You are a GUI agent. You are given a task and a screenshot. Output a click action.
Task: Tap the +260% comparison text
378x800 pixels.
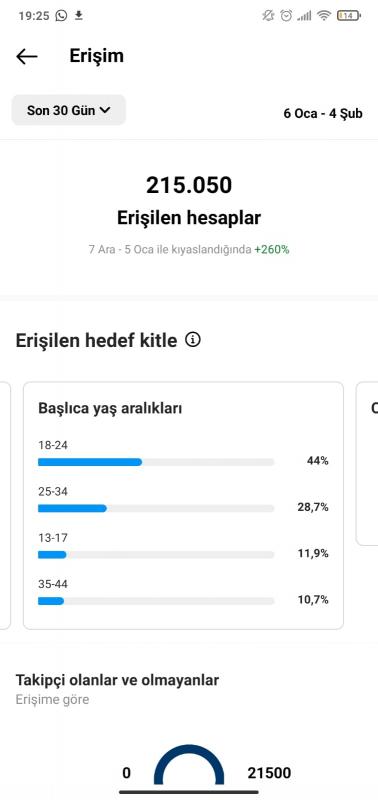click(x=272, y=250)
